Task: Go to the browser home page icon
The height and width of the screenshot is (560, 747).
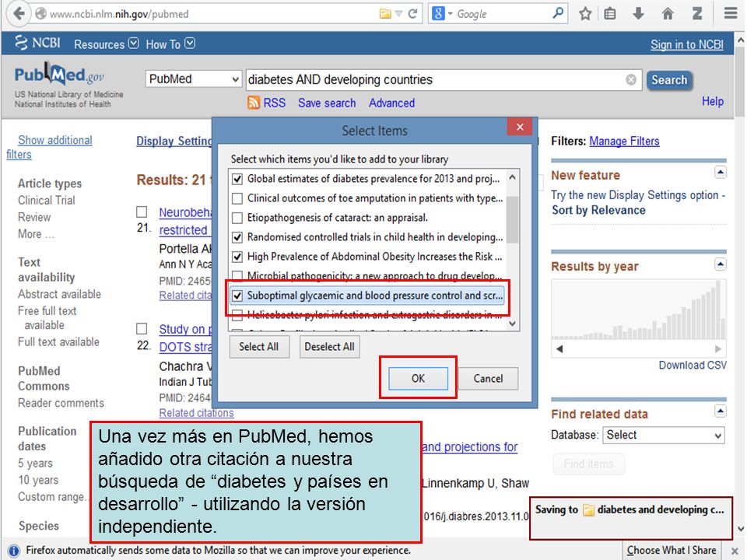Action: click(x=668, y=14)
